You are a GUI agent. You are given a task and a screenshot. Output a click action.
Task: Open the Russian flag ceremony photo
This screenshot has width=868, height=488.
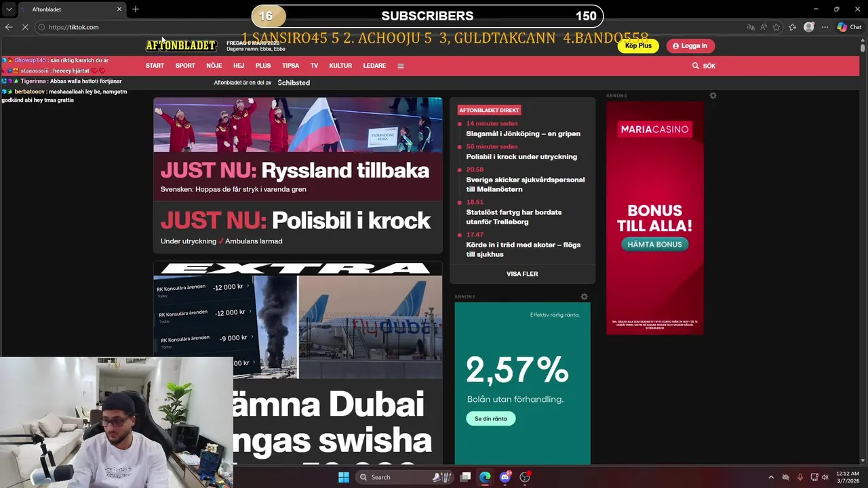(298, 125)
